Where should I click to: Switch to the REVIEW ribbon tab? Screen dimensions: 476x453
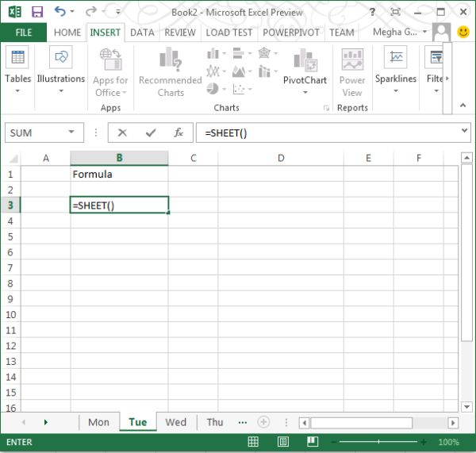180,33
